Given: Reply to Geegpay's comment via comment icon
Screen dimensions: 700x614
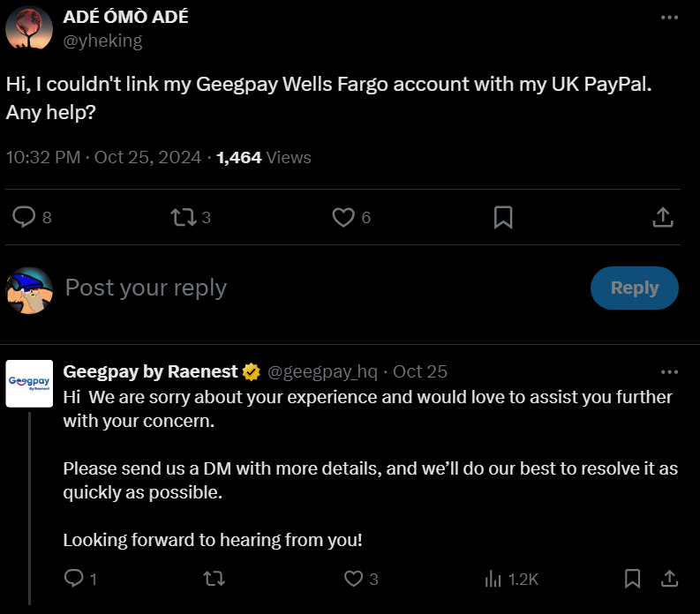Looking at the screenshot, I should [75, 579].
